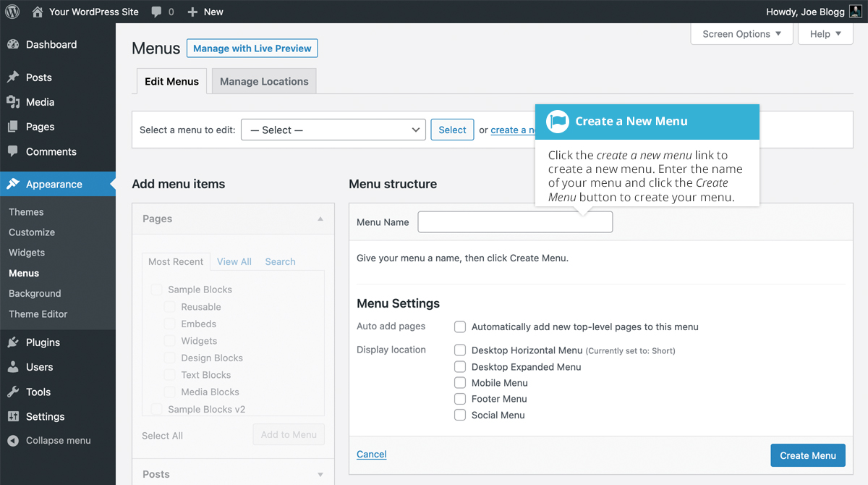The image size is (868, 485).
Task: Click the Collapse menu arrow icon
Action: pos(13,440)
